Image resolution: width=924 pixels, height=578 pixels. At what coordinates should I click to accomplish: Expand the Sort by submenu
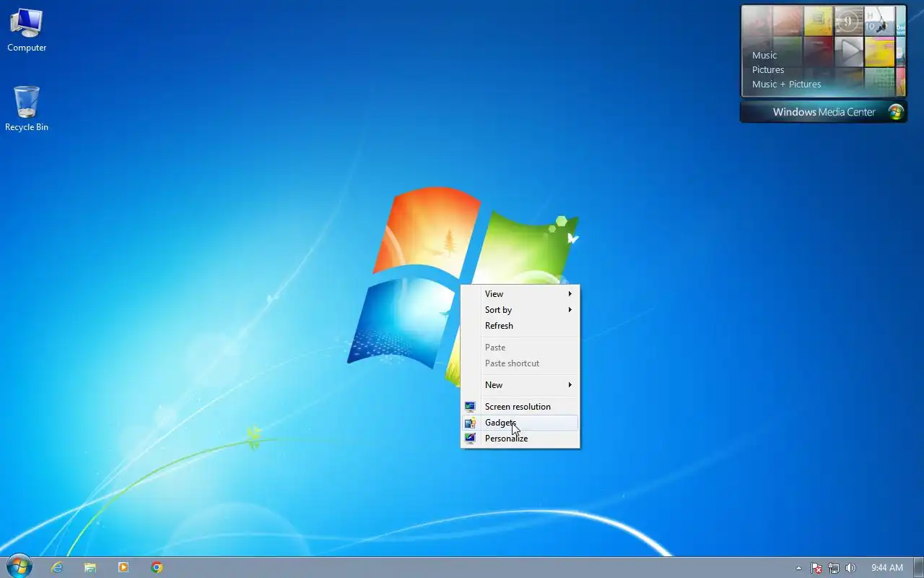pyautogui.click(x=520, y=310)
